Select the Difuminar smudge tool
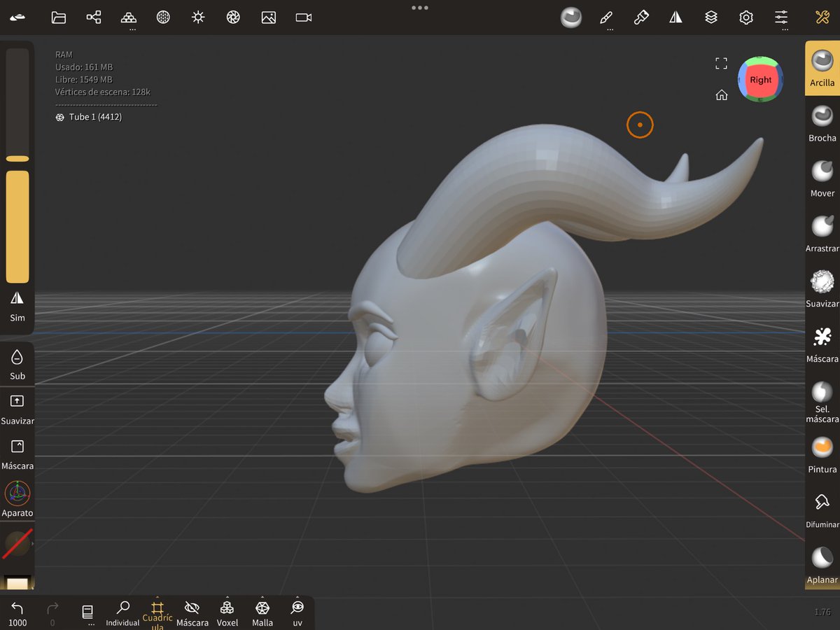 click(x=822, y=510)
